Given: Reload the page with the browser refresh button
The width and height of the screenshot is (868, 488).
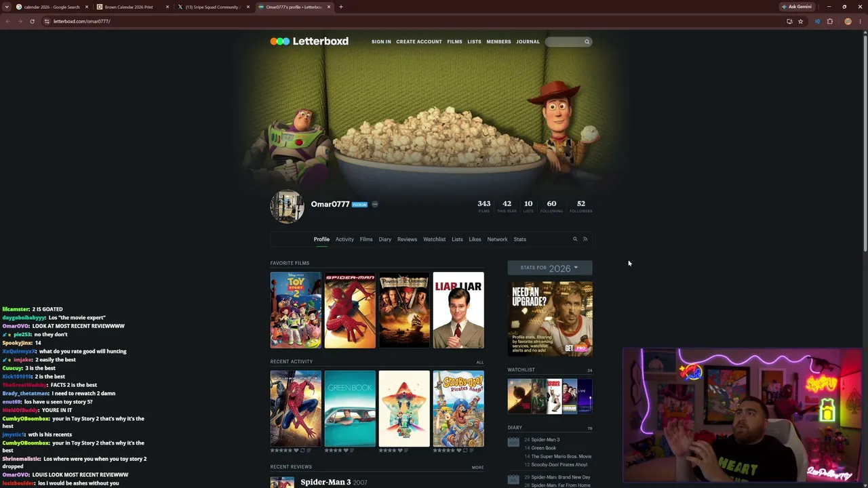Looking at the screenshot, I should (x=32, y=21).
